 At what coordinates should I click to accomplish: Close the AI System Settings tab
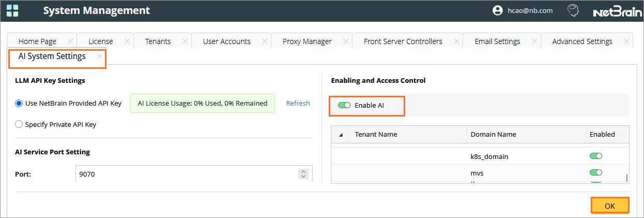[100, 57]
